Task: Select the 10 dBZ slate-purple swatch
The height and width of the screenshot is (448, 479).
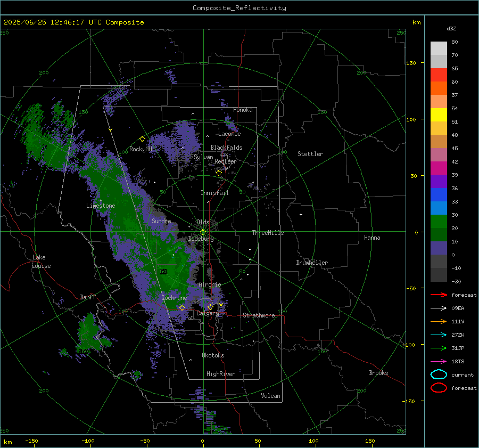Action: click(439, 248)
